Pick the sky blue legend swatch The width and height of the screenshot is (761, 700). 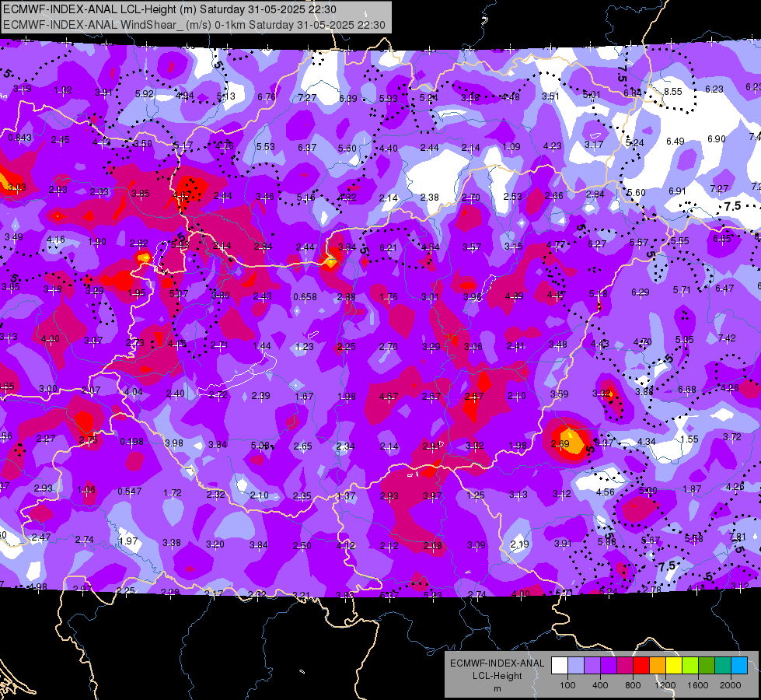[738, 666]
